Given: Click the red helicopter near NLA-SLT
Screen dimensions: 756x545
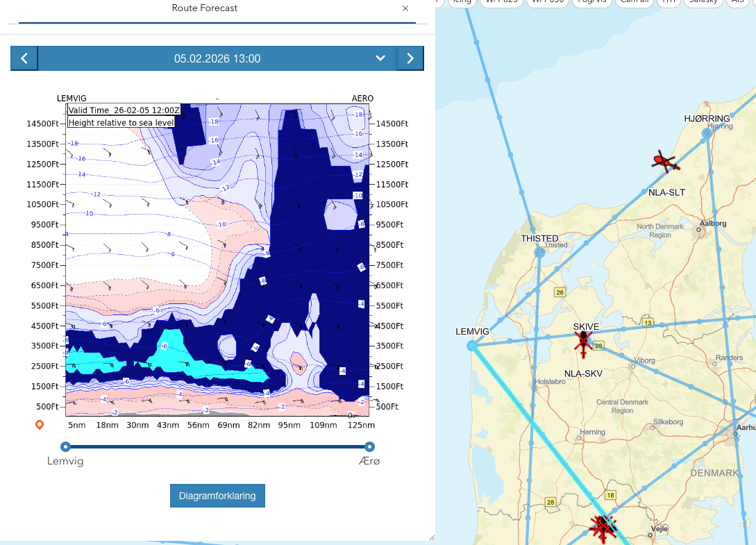Looking at the screenshot, I should click(x=664, y=162).
